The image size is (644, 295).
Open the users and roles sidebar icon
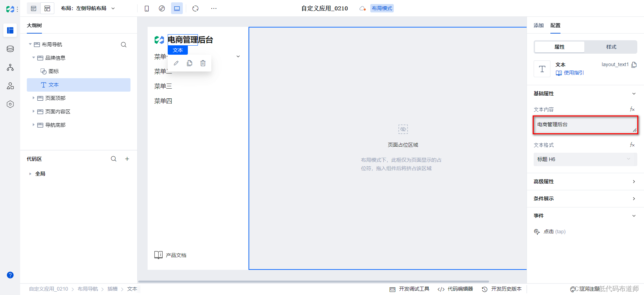tap(10, 86)
